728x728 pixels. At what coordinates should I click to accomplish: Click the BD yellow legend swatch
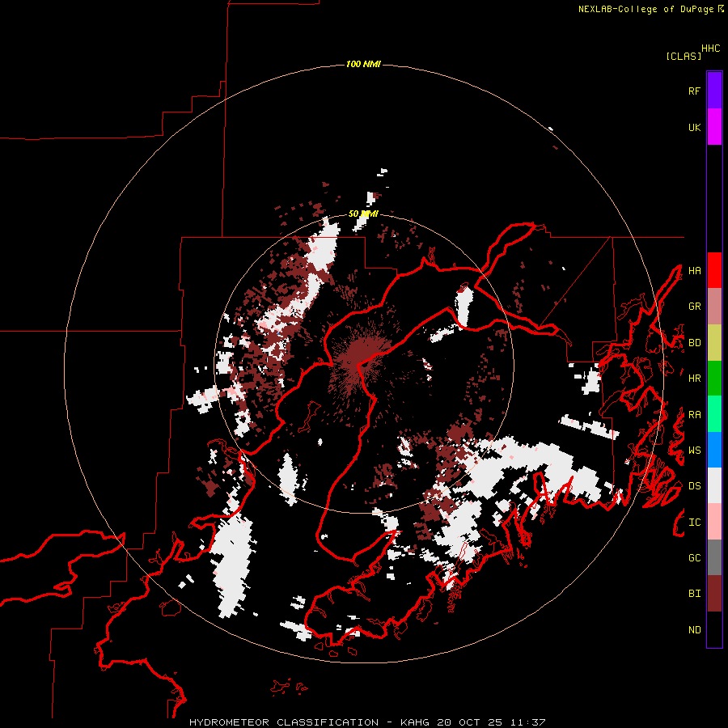(x=714, y=343)
